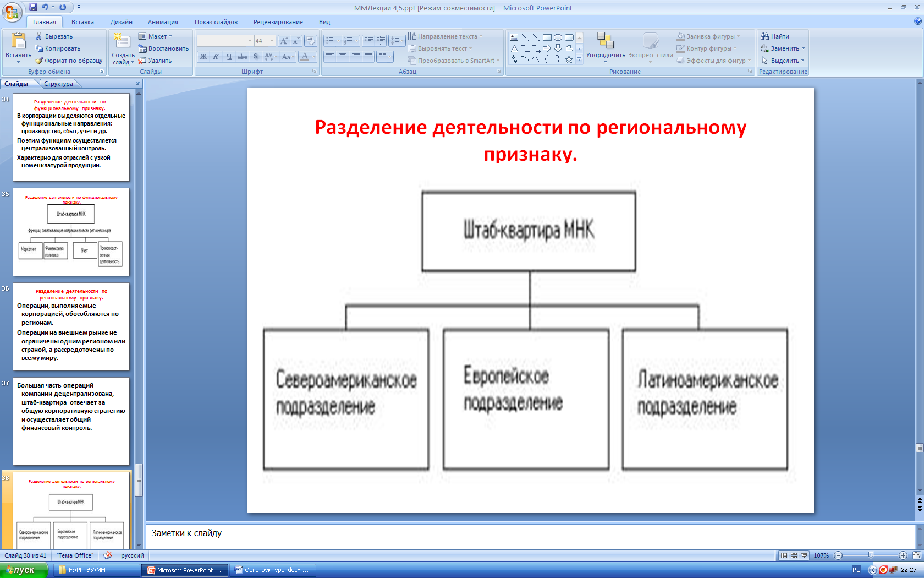Increase font size with the large A button
This screenshot has width=924, height=578.
click(284, 41)
